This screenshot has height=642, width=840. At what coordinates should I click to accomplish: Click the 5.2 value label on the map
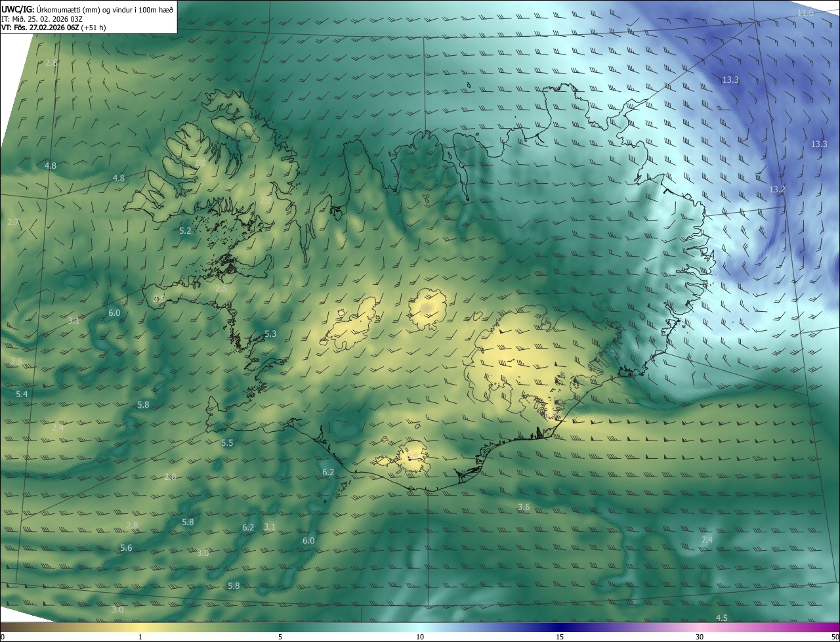click(x=185, y=230)
